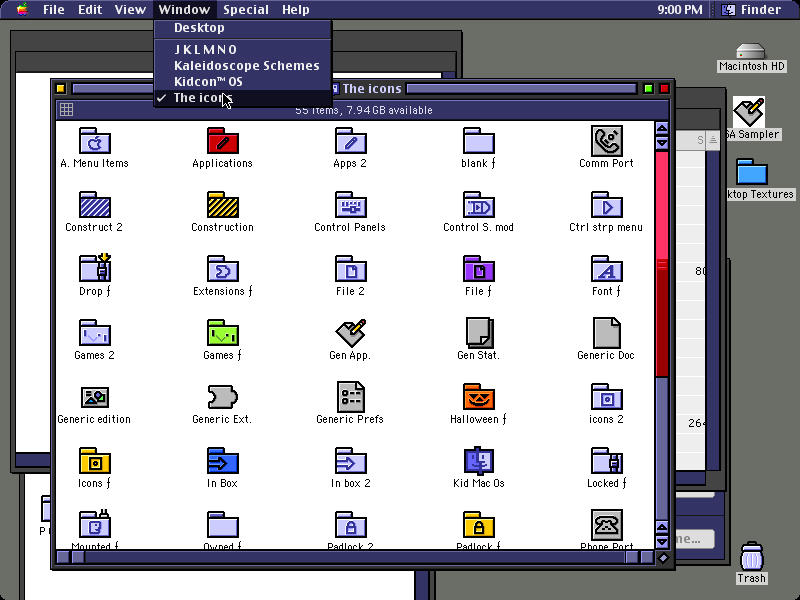Viewport: 800px width, 600px height.
Task: Click the Games 2 folder icon
Action: pos(95,333)
